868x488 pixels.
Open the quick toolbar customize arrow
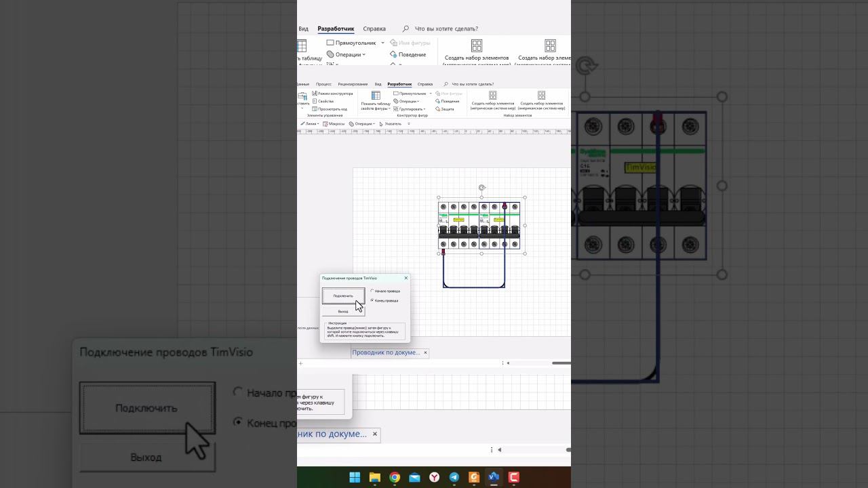[409, 124]
